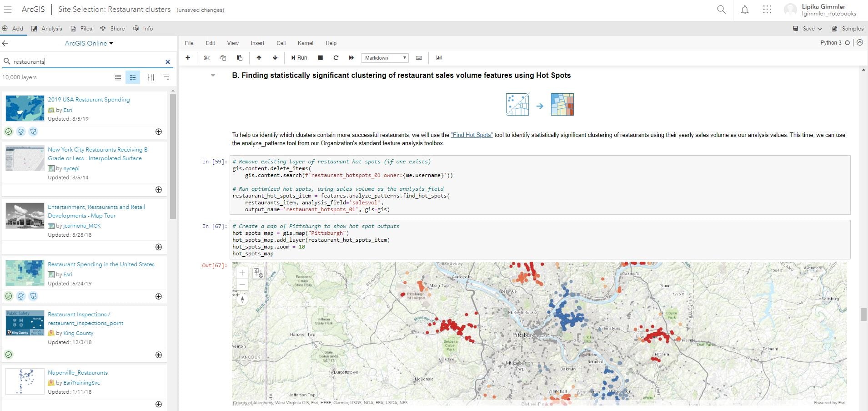
Task: Reset map orientation with the compass
Action: pos(242,299)
